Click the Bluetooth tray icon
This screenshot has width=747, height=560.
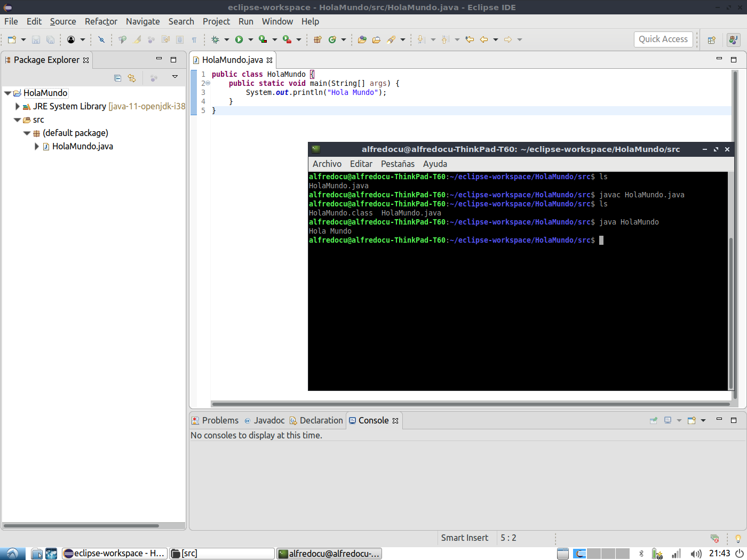(x=641, y=554)
